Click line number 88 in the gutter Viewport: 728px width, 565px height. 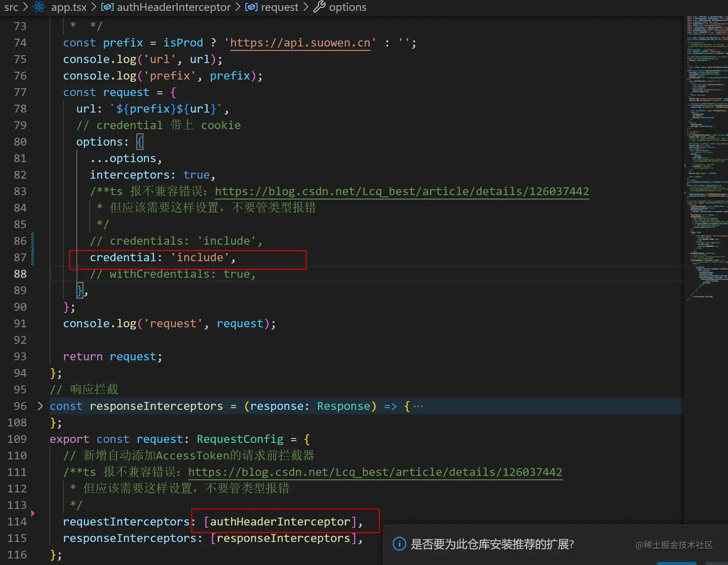pyautogui.click(x=20, y=274)
